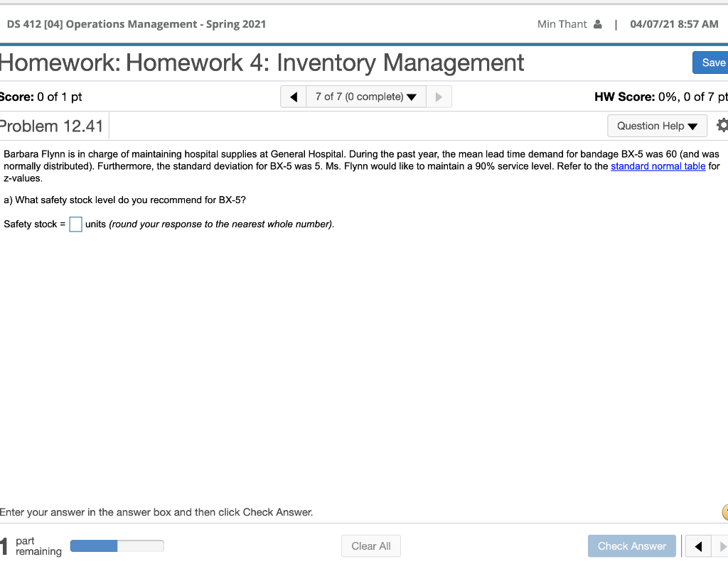Screen dimensions: 728x564
Task: Expand the question navigator chevron
Action: pos(411,96)
